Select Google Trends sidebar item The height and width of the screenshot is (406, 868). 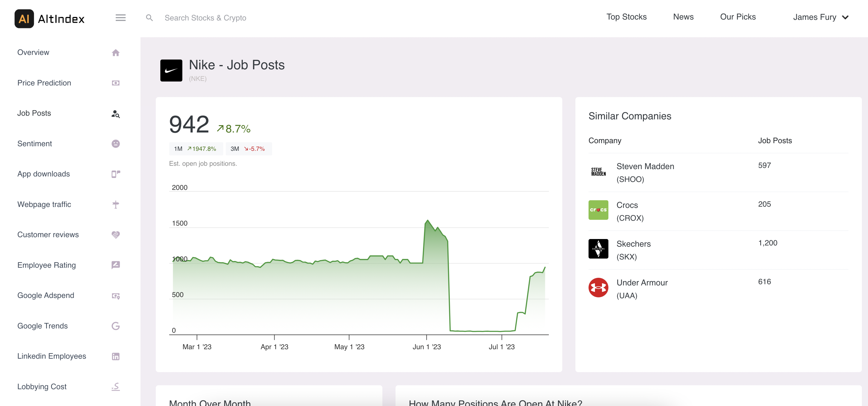coord(42,326)
